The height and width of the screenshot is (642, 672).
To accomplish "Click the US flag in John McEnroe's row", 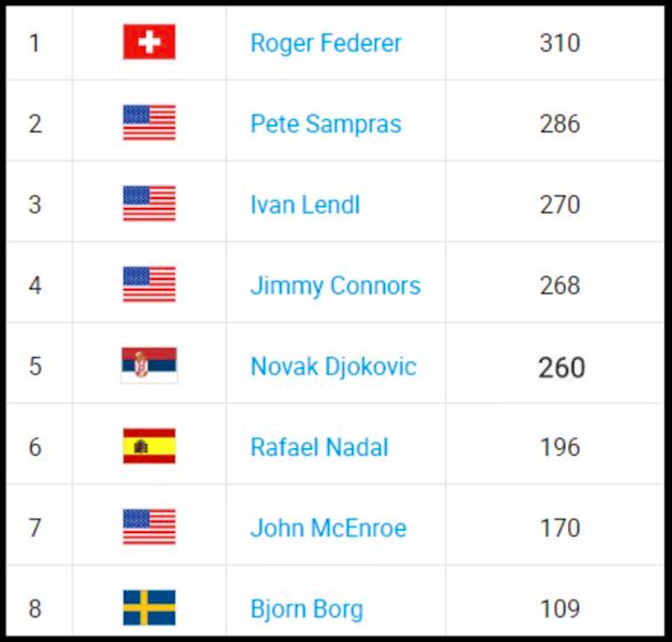I will [149, 526].
